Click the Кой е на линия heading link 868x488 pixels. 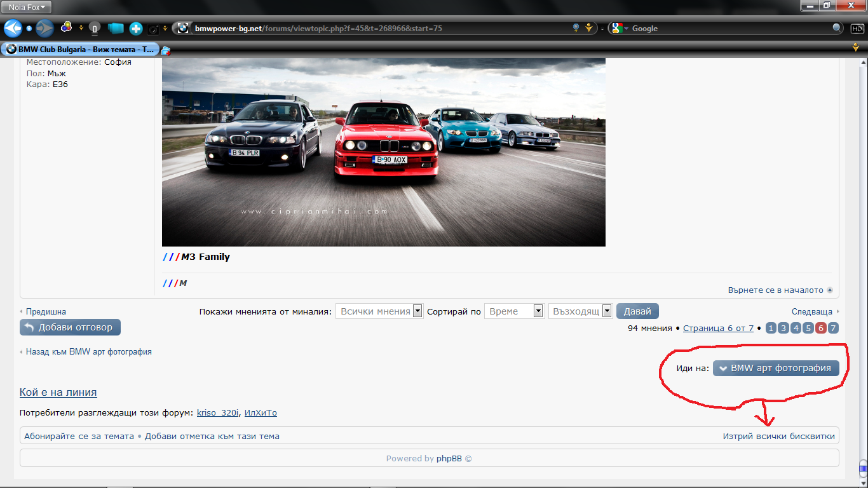[58, 392]
